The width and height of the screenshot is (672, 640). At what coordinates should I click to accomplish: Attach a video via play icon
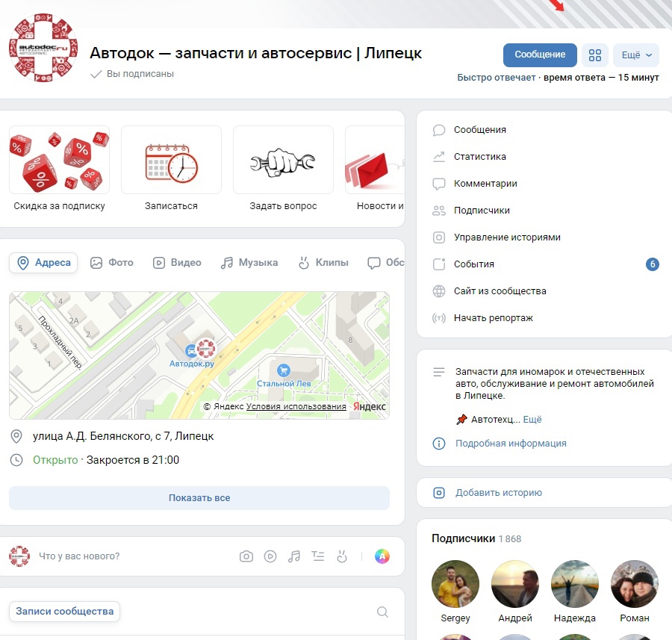click(270, 556)
